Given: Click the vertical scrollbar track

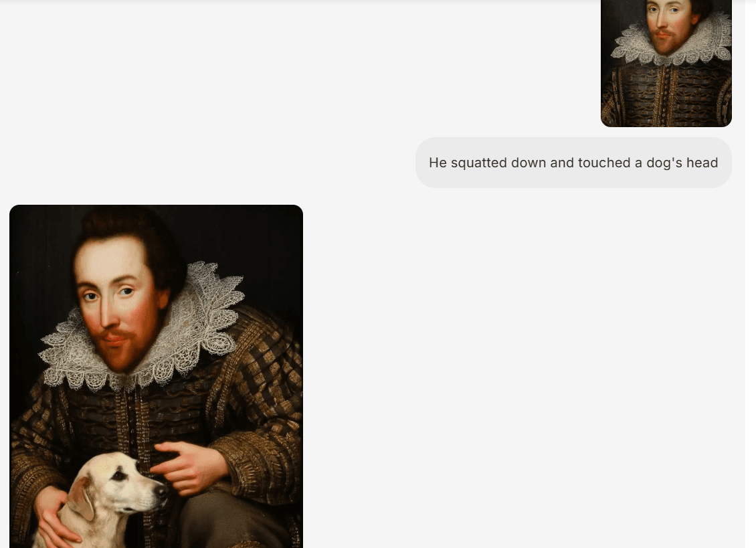Looking at the screenshot, I should point(750,274).
